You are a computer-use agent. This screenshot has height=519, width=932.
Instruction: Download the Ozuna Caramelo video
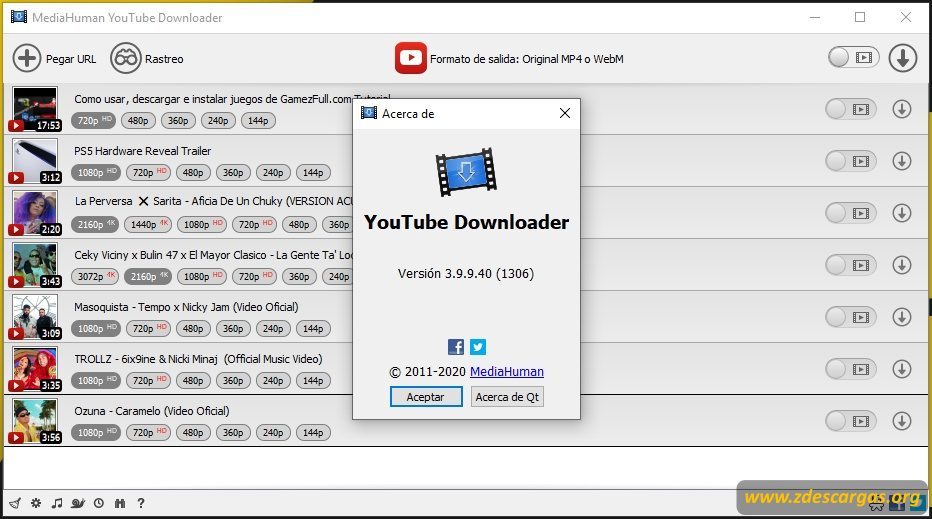tap(902, 421)
